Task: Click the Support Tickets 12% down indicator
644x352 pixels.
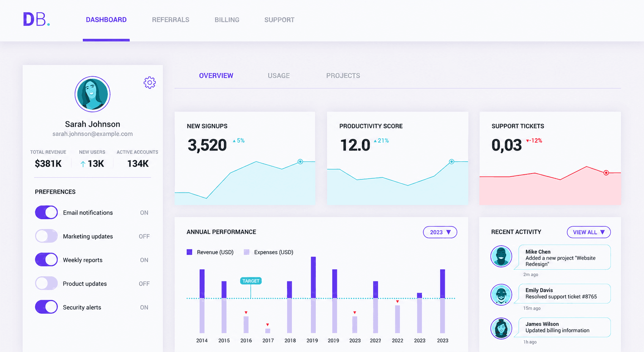Action: coord(534,140)
